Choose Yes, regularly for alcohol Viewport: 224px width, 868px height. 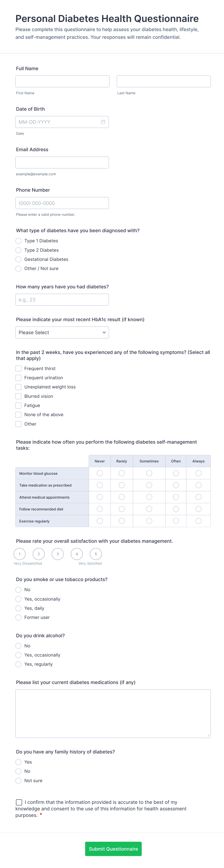tap(19, 664)
